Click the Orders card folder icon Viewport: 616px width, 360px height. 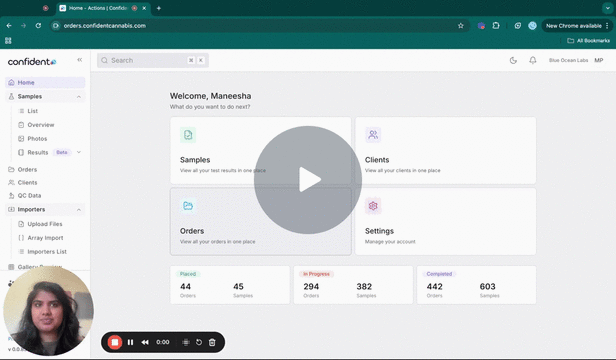[188, 206]
